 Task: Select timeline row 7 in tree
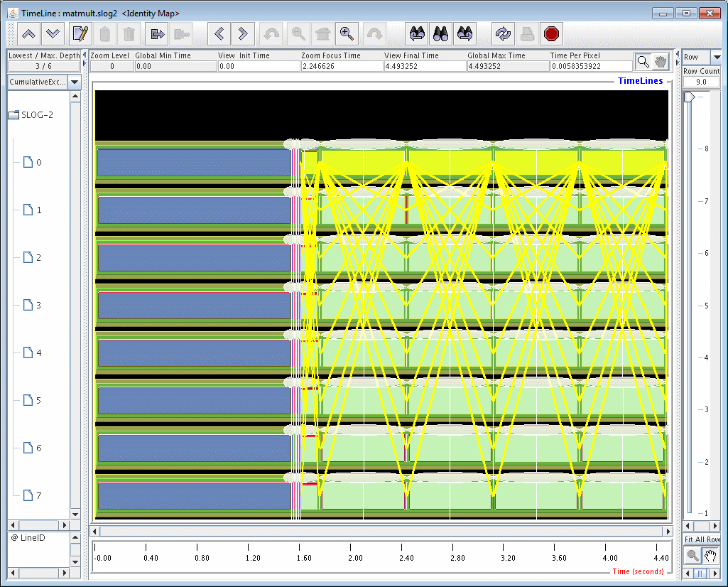tap(33, 495)
